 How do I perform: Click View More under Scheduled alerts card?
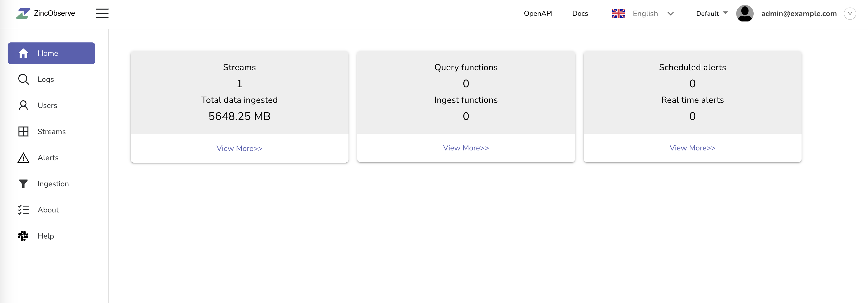tap(692, 148)
